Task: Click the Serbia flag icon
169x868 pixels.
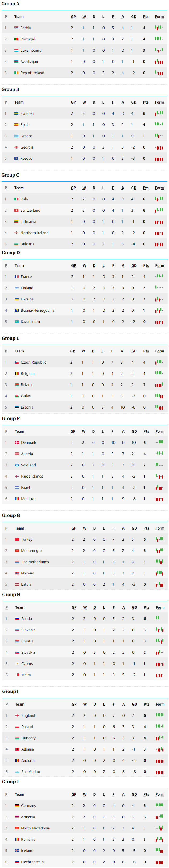Action: point(17,28)
